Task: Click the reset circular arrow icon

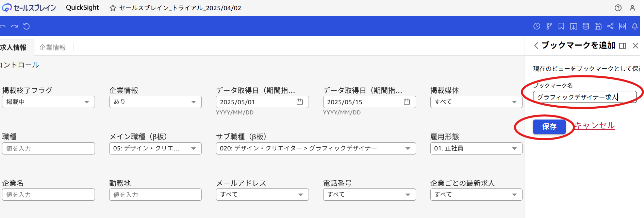Action: pos(27,26)
